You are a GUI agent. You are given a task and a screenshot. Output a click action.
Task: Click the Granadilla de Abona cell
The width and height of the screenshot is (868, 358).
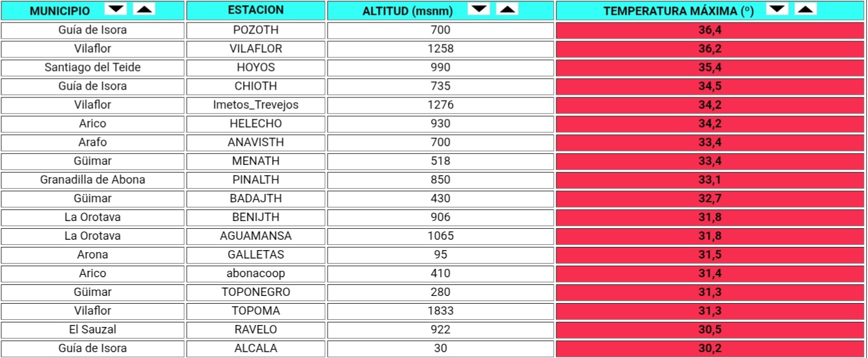93,180
